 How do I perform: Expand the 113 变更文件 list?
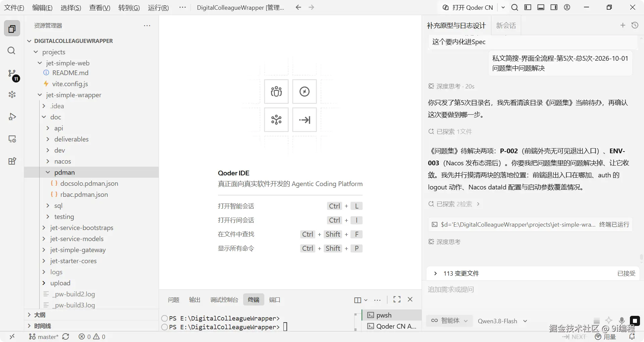tap(435, 273)
